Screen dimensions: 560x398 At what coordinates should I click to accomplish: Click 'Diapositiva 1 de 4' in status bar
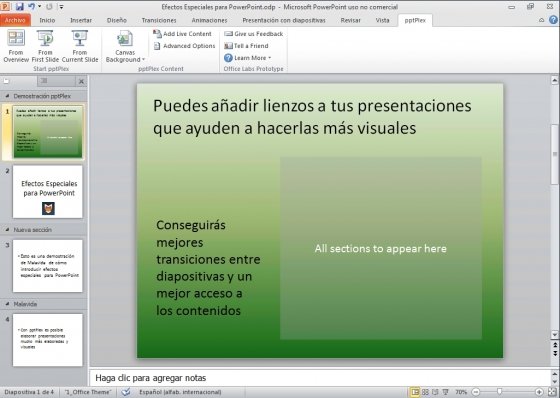coord(29,392)
